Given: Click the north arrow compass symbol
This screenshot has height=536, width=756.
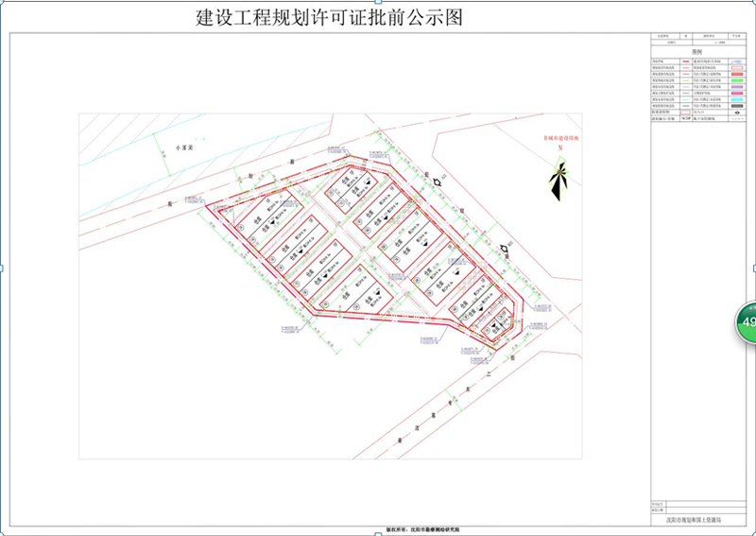Looking at the screenshot, I should [559, 178].
